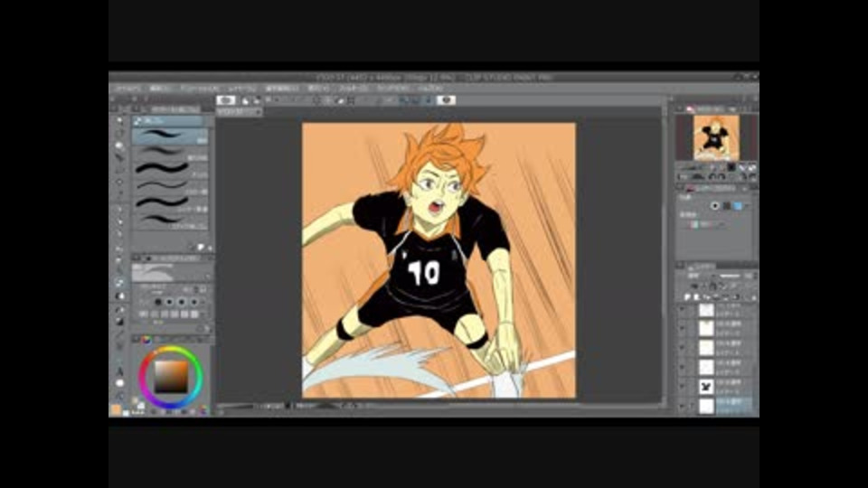Select the Zoom magnifier tool

pyautogui.click(x=119, y=120)
